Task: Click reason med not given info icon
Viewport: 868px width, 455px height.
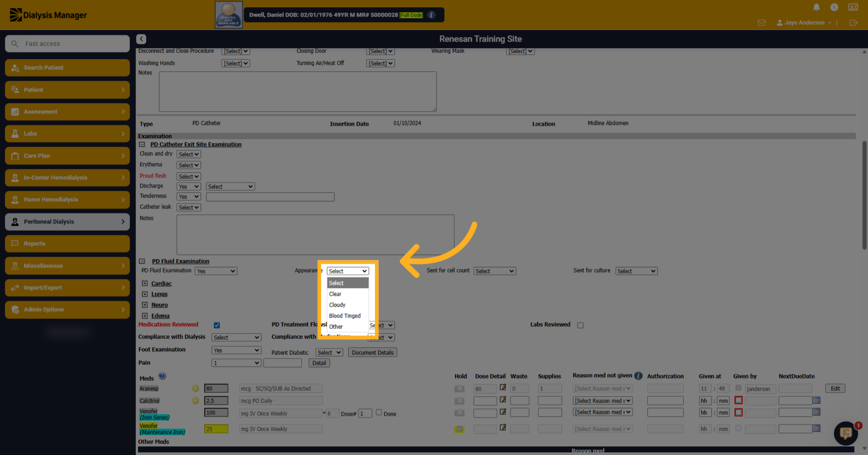Action: pyautogui.click(x=638, y=376)
